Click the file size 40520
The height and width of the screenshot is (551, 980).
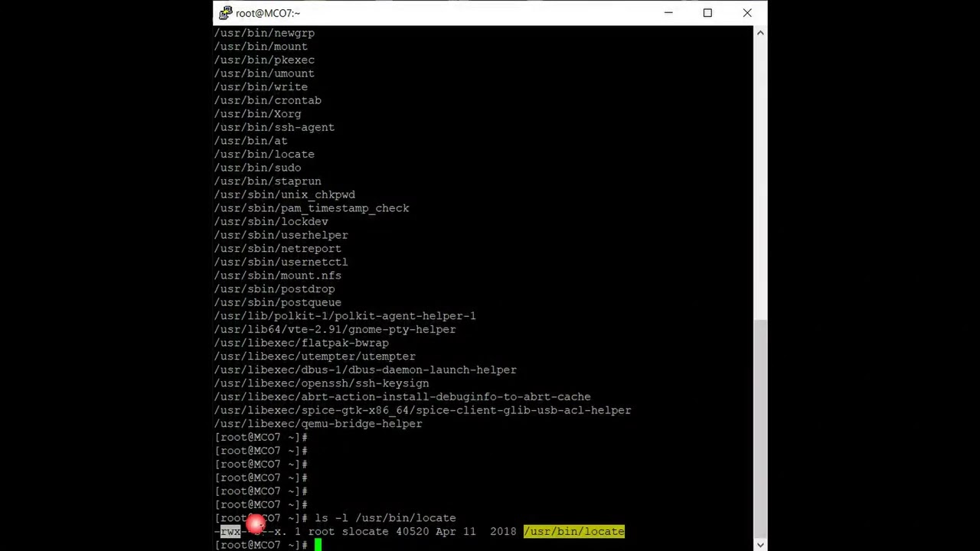tap(412, 531)
